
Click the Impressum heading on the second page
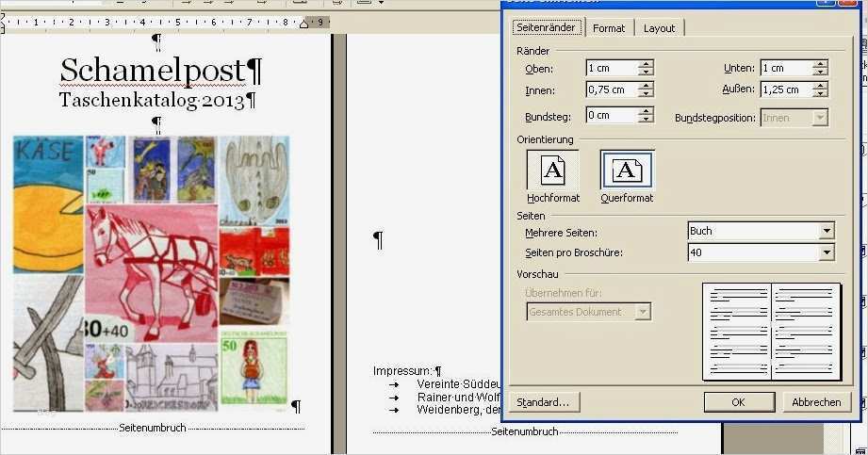click(x=401, y=371)
